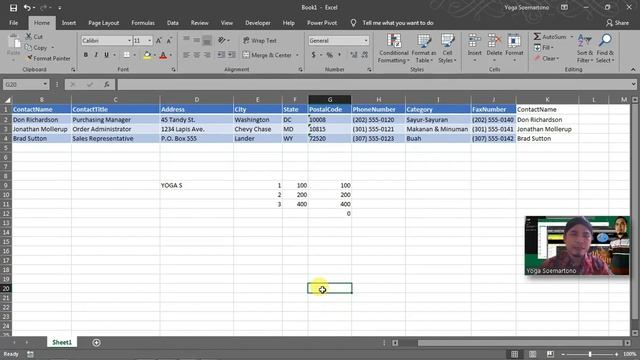The width and height of the screenshot is (640, 360).
Task: Click Zoom In plus button
Action: click(616, 354)
